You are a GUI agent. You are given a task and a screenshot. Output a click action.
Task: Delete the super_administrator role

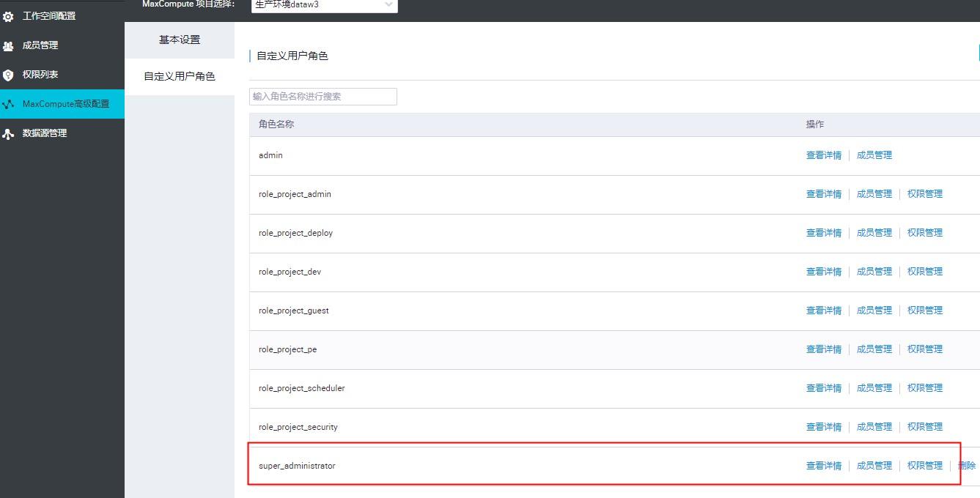[x=968, y=465]
